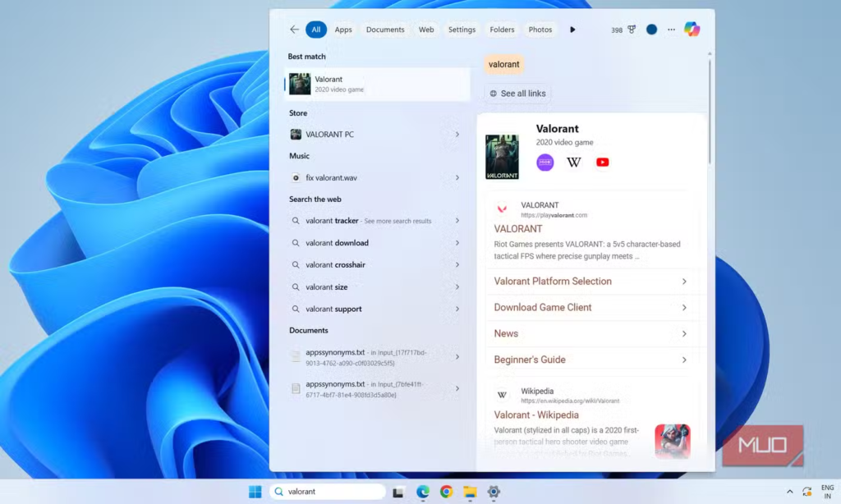
Task: Click the taskbar search box with valorant
Action: coord(329,492)
